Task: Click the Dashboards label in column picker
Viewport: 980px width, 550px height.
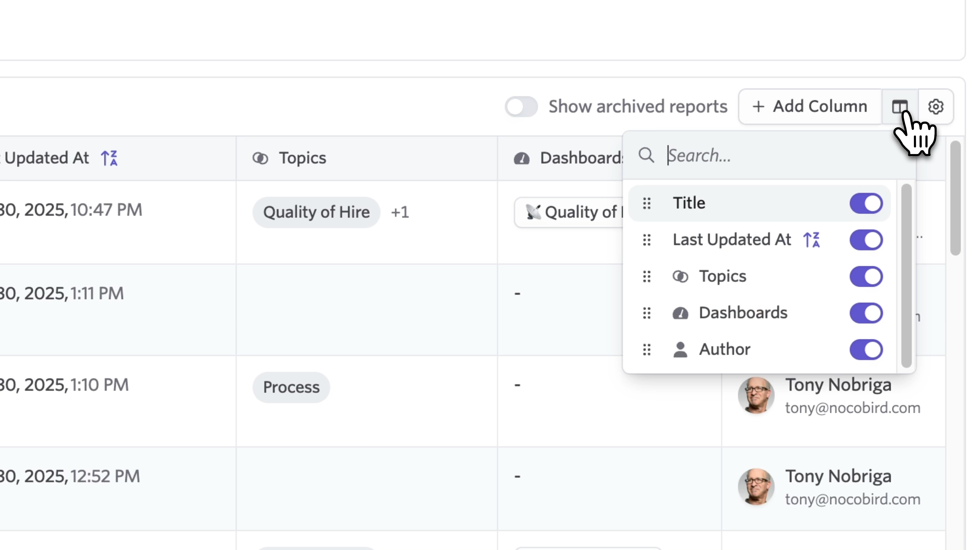Action: click(x=743, y=313)
